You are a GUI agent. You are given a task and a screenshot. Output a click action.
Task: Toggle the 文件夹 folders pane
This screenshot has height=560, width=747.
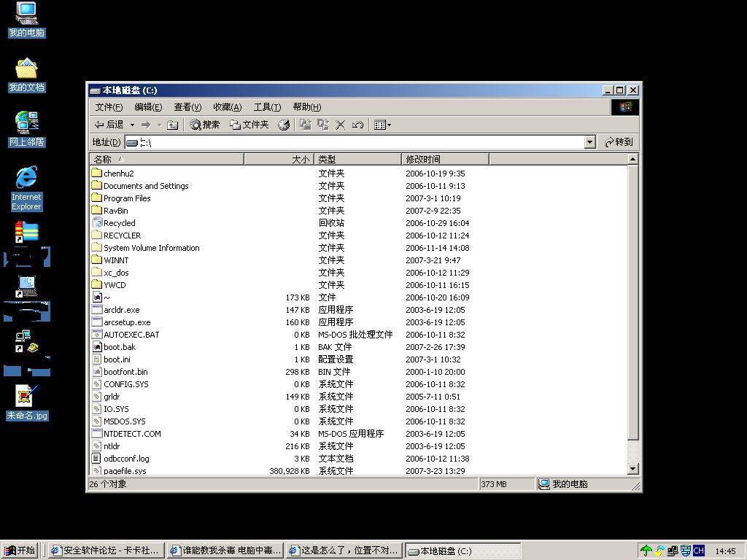pyautogui.click(x=249, y=125)
